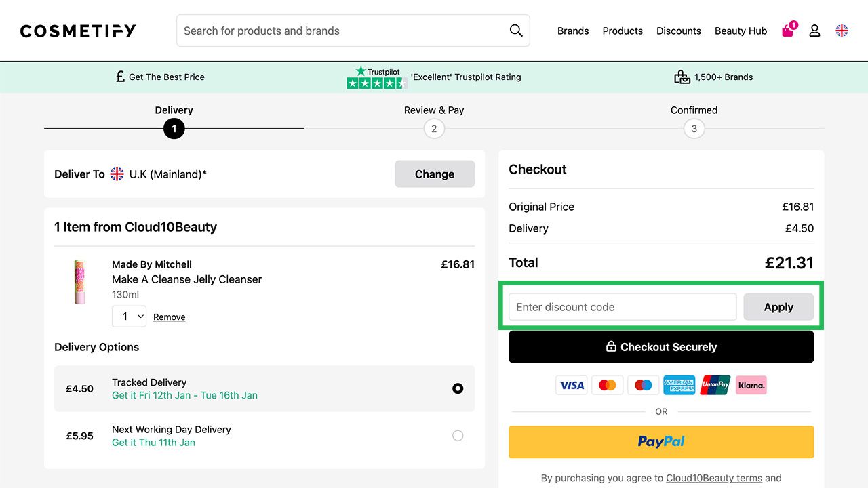Click the Checkout Securely button
Screen dimensions: 868x488
coord(661,347)
